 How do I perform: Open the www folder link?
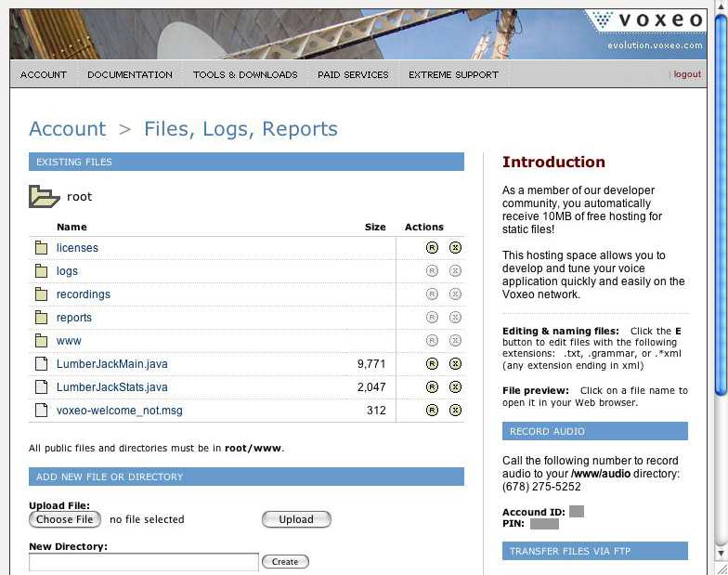tap(69, 341)
